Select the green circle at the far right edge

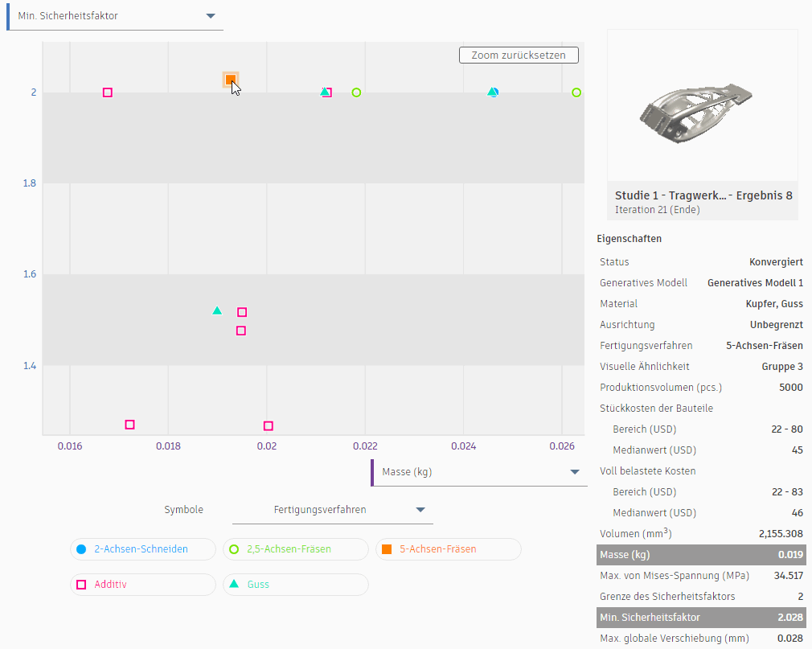tap(576, 92)
